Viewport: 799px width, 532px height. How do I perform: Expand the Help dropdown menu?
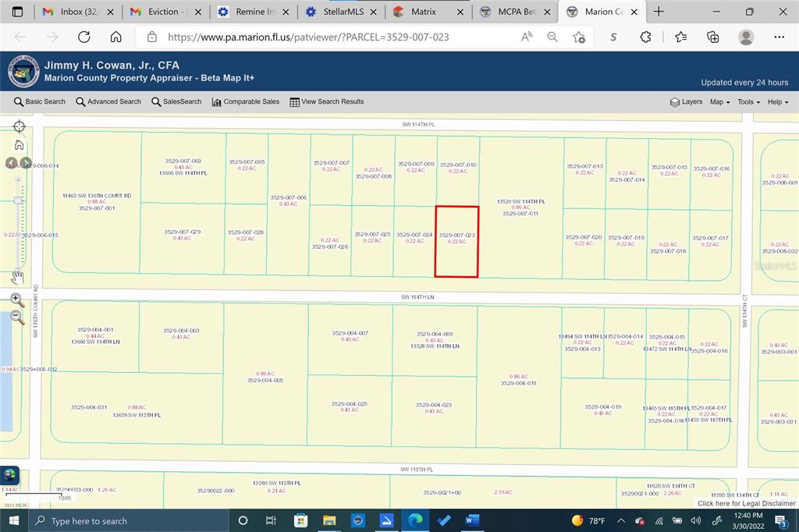(778, 102)
